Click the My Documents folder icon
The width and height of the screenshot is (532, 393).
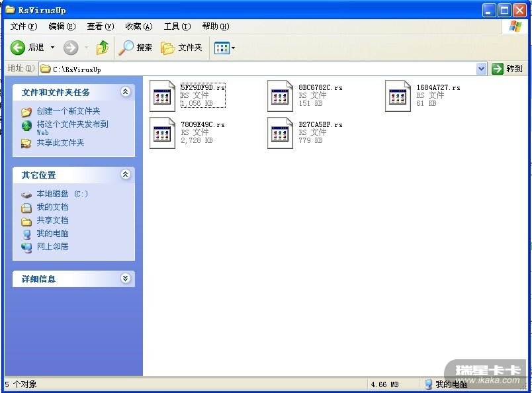[x=26, y=208]
